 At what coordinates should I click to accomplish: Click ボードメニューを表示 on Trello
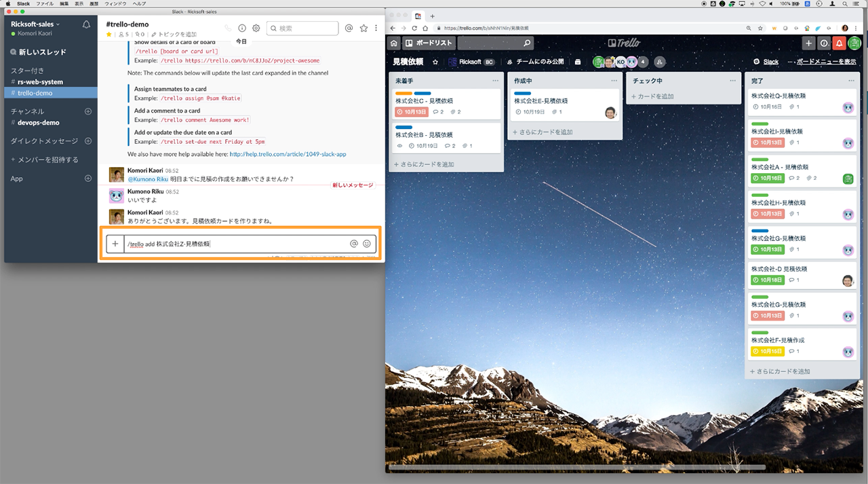point(822,62)
